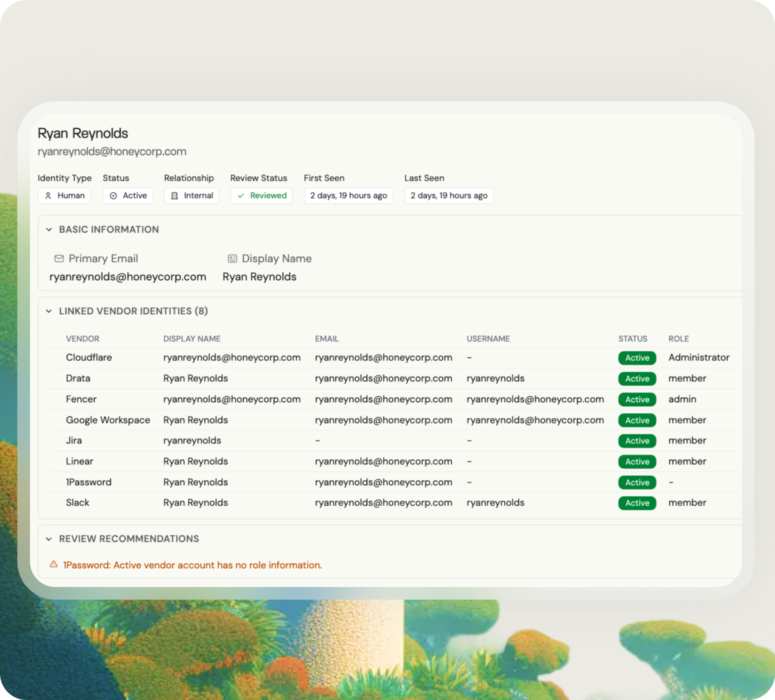The height and width of the screenshot is (700, 775).
Task: Select the Jira vendor row
Action: (393, 440)
